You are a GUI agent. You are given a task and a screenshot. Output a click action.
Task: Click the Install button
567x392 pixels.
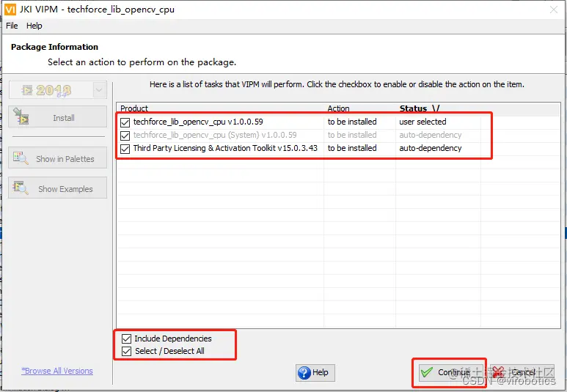[57, 117]
